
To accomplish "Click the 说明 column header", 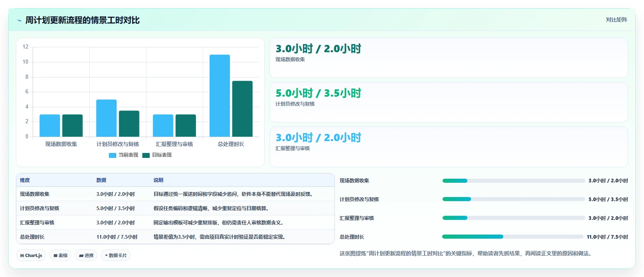I will tap(158, 180).
